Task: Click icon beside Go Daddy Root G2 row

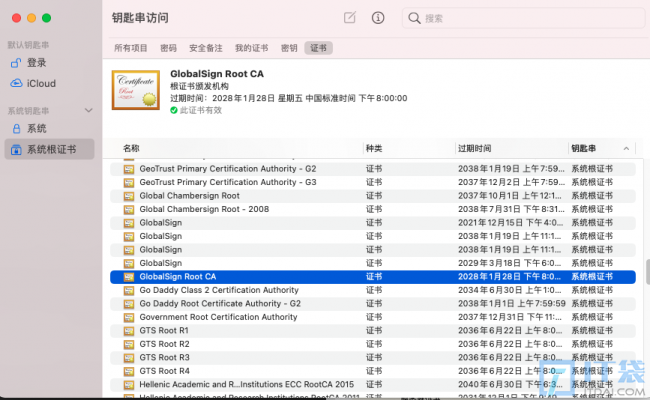Action: tap(129, 304)
